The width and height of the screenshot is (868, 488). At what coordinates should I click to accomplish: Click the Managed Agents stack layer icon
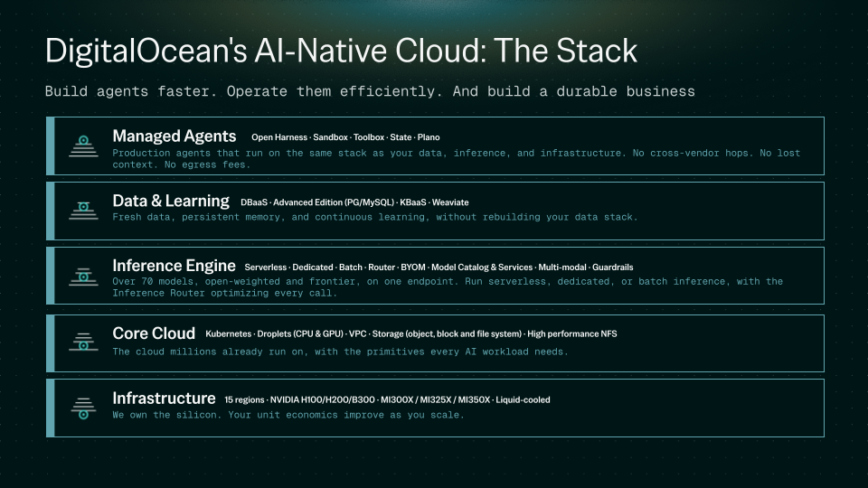[83, 145]
